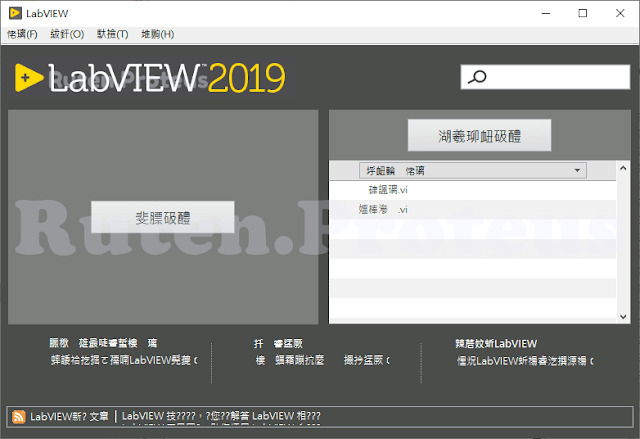This screenshot has width=640, height=439.
Task: Open the Tools (T) menu
Action: 113,34
